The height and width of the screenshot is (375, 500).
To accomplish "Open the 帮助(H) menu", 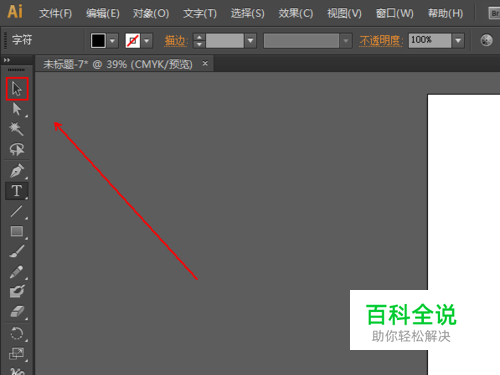I will pos(446,13).
